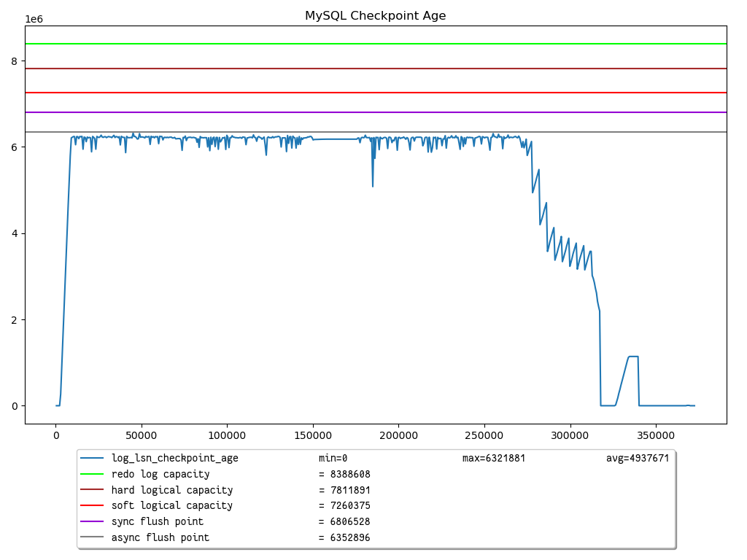Click the purple legend key for sync flush point
The width and height of the screenshot is (747, 560).
[93, 521]
